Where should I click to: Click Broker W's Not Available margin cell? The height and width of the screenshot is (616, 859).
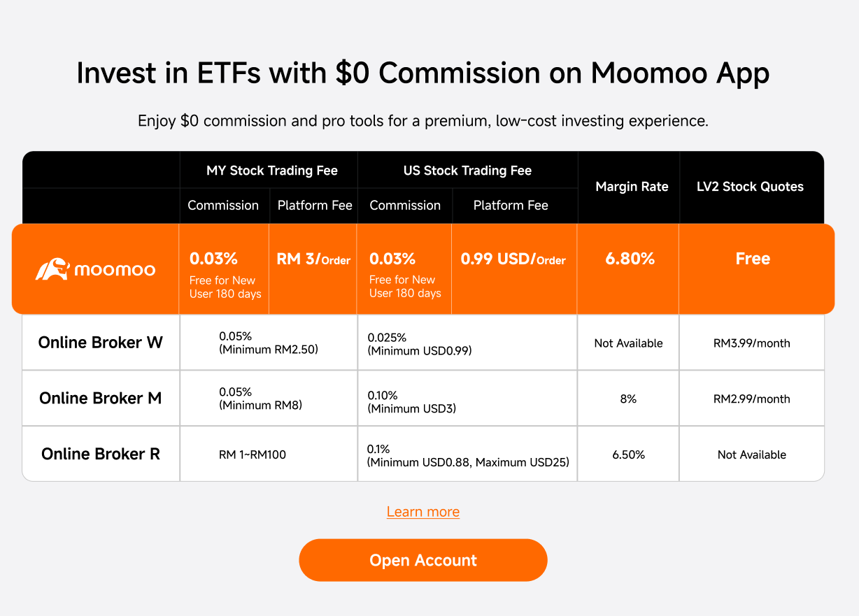click(x=628, y=343)
